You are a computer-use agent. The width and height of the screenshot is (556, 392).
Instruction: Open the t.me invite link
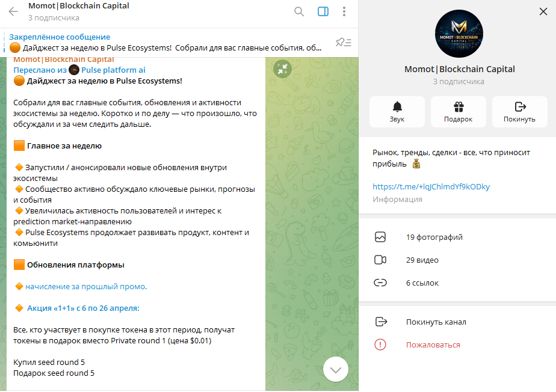pyautogui.click(x=431, y=187)
